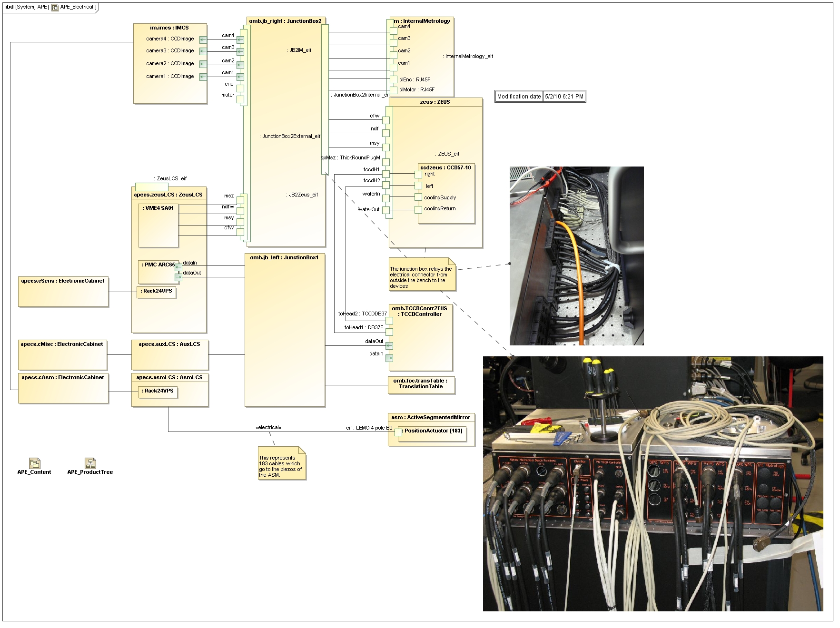
Task: Select the '183 cables' ASM note
Action: 282,463
